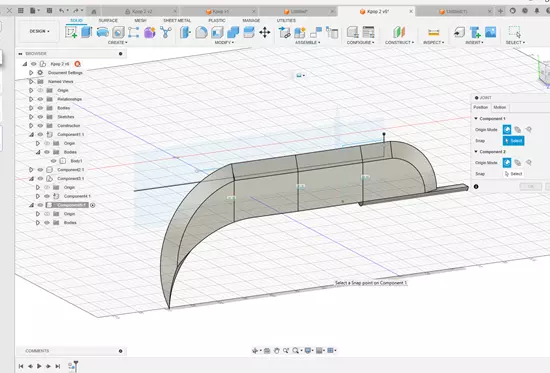Screen dimensions: 550x373
Task: Click the Redo arrow
Action: coord(76,11)
